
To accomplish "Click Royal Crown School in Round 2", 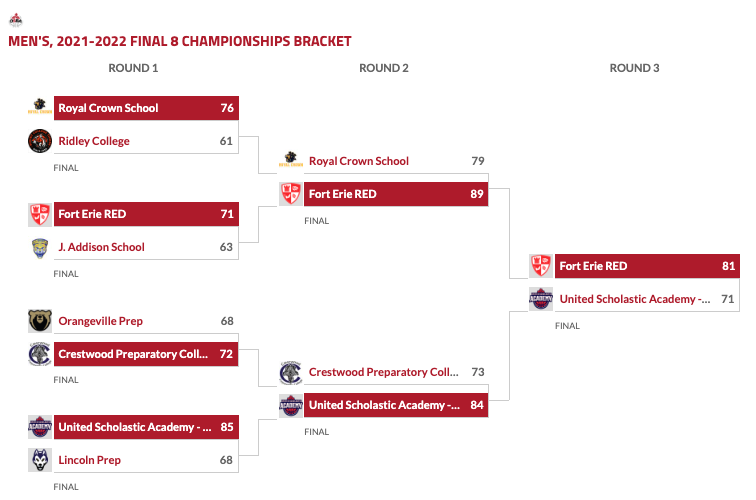I will click(x=358, y=161).
